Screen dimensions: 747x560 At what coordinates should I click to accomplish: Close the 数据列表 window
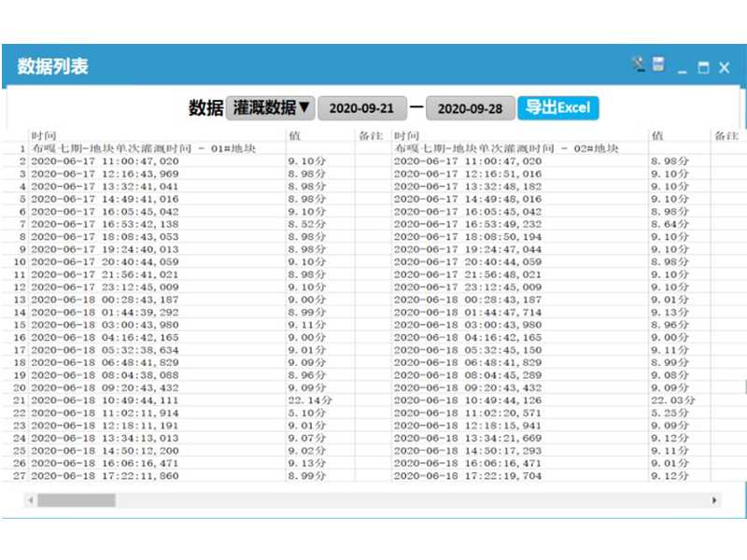725,66
